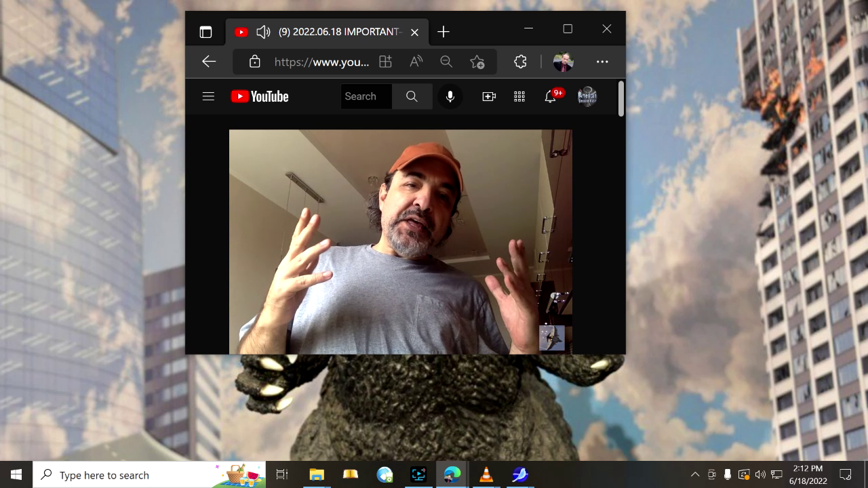Click the YouTube logo to go home
This screenshot has height=488, width=868.
coord(260,96)
